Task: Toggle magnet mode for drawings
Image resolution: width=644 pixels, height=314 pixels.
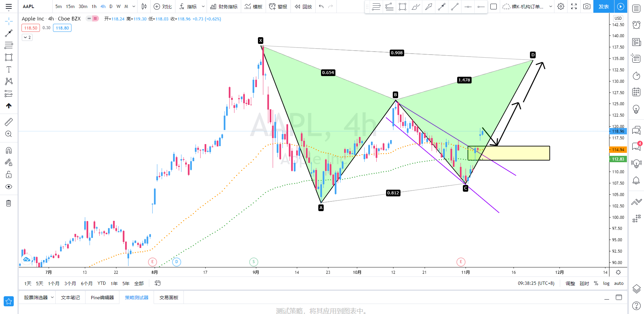Action: pyautogui.click(x=9, y=150)
